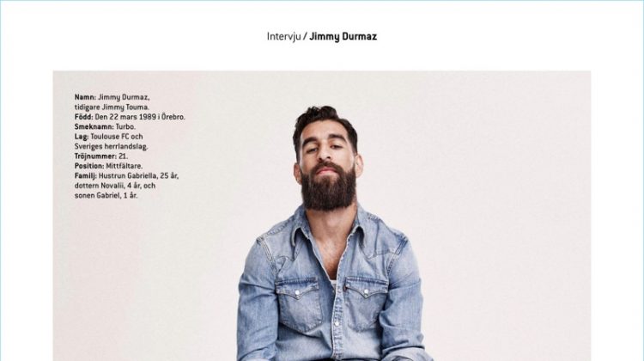Viewport: 644px width, 361px height.
Task: Click the "Position: Mittfältare" line
Action: click(108, 166)
